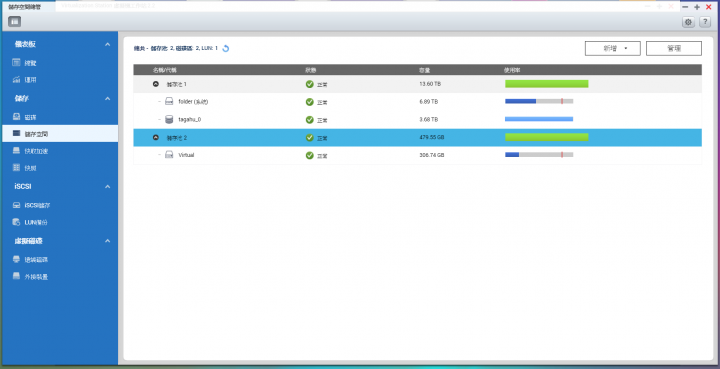Open the Remote Disk item under Virtual Disk
Image resolution: width=720 pixels, height=369 pixels.
(60, 259)
